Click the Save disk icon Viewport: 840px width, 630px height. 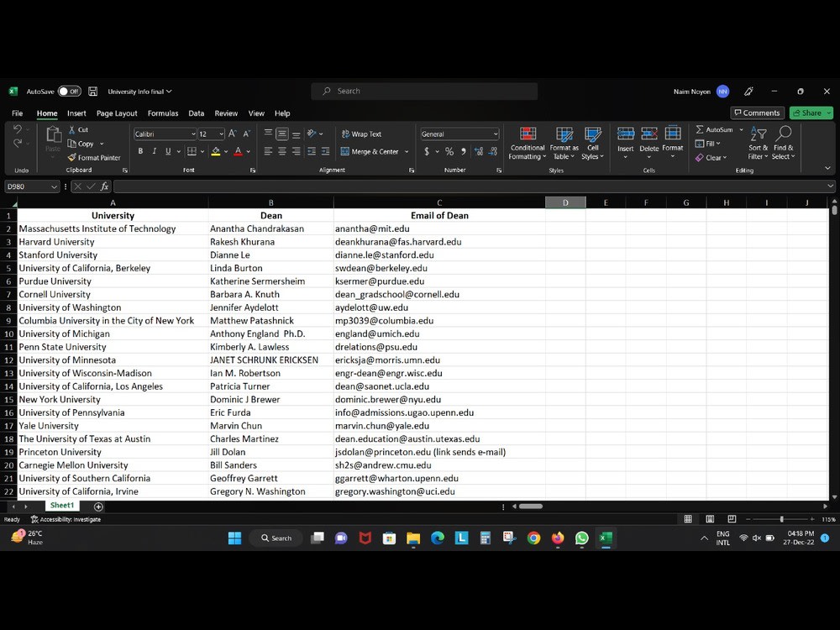click(92, 92)
